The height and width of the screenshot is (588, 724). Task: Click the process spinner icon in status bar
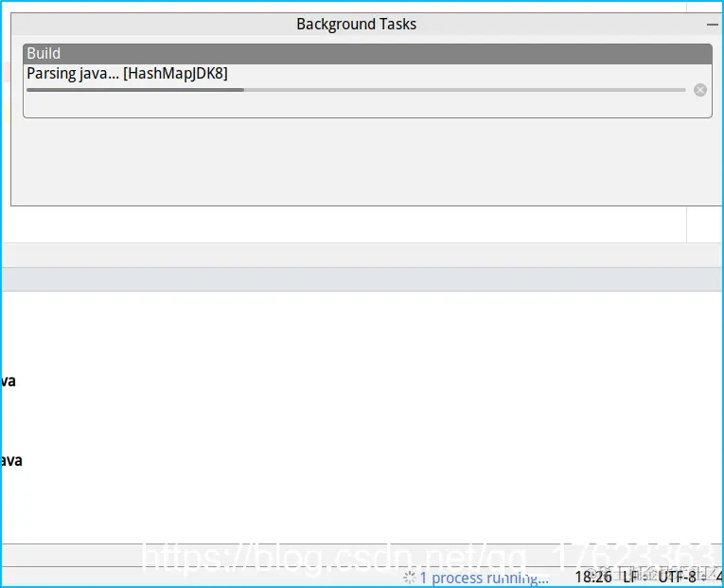(409, 578)
